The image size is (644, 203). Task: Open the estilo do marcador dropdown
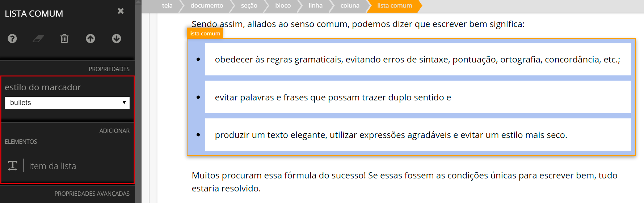(67, 103)
